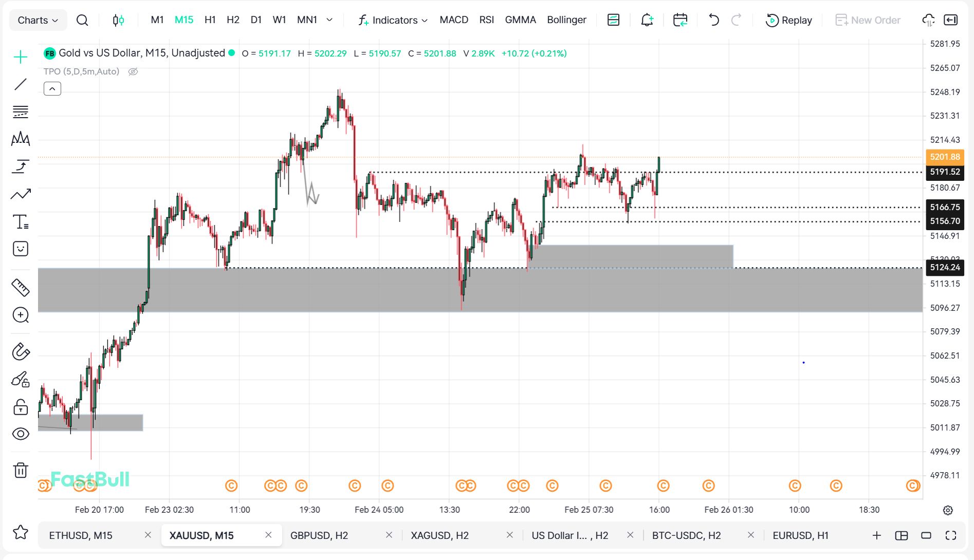Open the text annotation tool
Viewport: 974px width, 560px height.
(x=21, y=222)
